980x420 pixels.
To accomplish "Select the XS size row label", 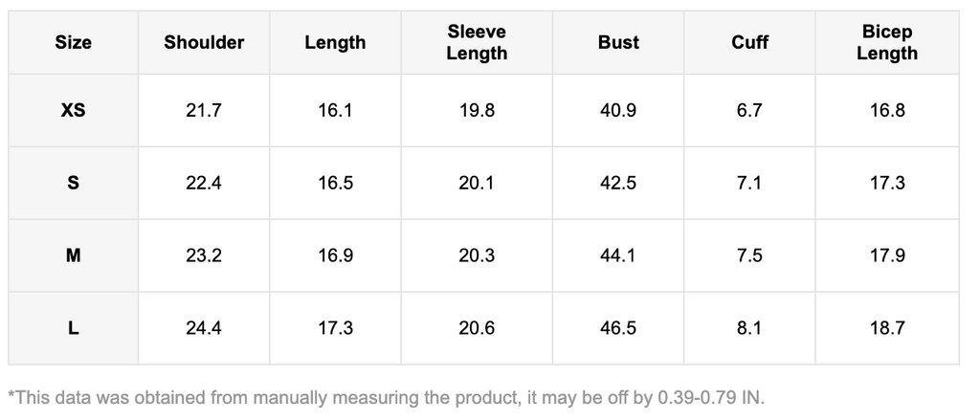I will [74, 110].
